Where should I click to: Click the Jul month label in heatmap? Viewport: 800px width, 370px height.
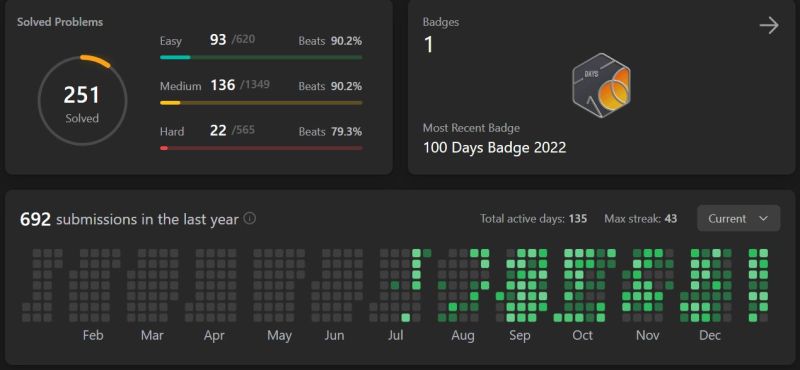coord(396,335)
